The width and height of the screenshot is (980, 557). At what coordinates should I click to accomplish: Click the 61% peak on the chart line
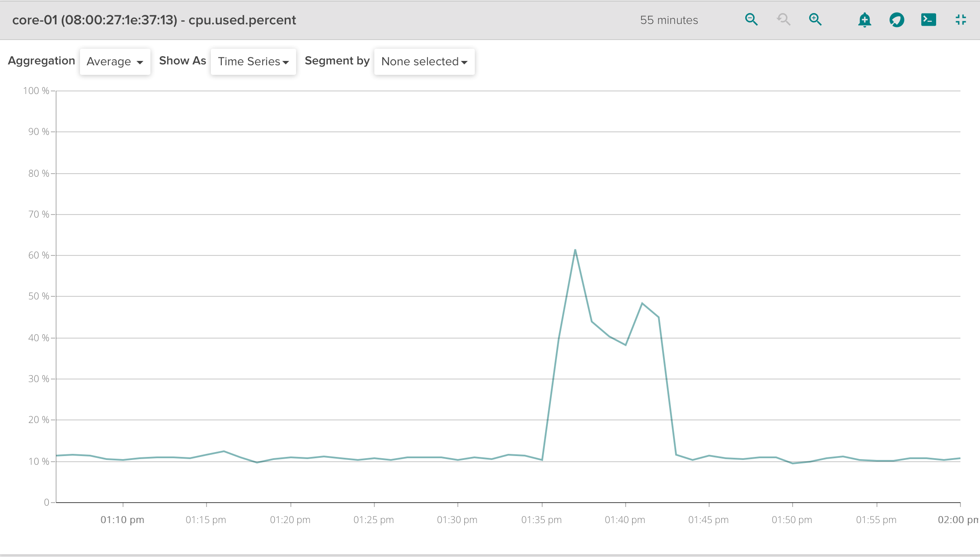click(575, 250)
